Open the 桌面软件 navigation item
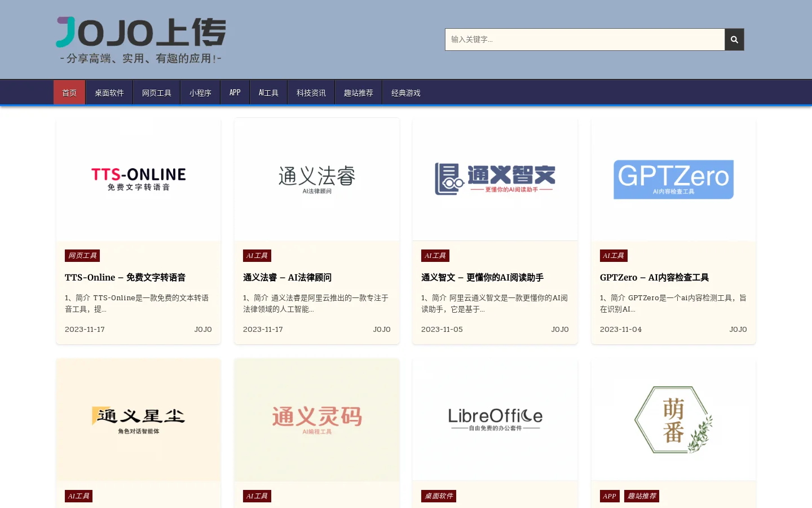812x508 pixels. 109,93
